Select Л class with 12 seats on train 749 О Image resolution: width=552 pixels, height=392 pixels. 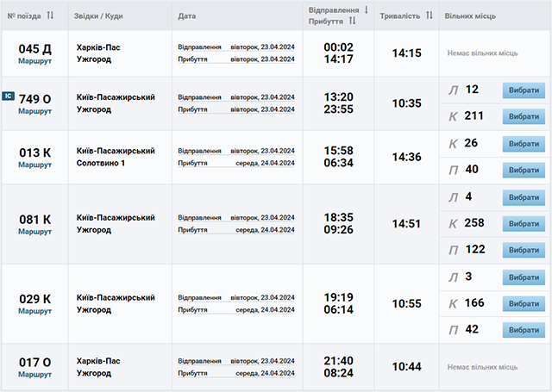point(524,90)
